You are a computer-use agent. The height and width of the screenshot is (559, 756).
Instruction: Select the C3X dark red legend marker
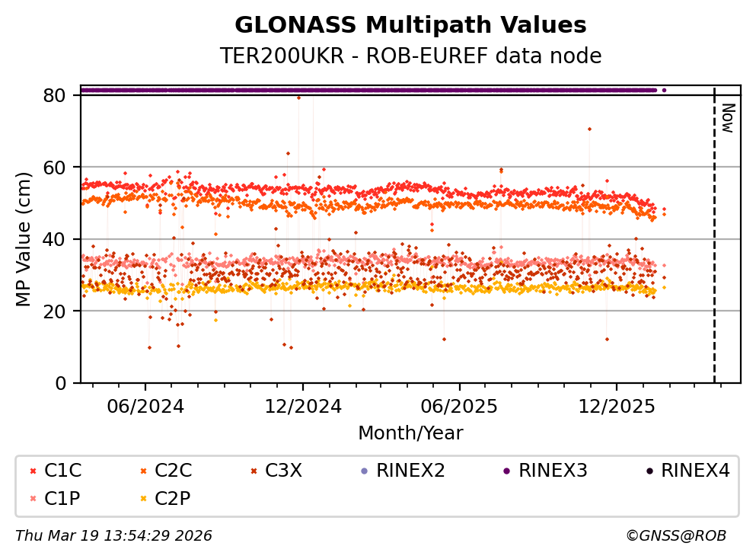click(254, 471)
